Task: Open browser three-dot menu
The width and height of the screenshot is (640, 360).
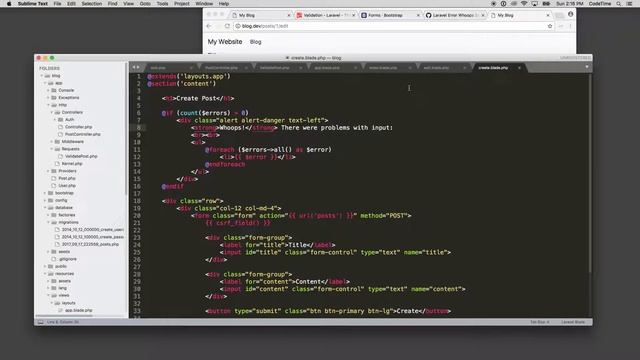Action: pos(570,26)
